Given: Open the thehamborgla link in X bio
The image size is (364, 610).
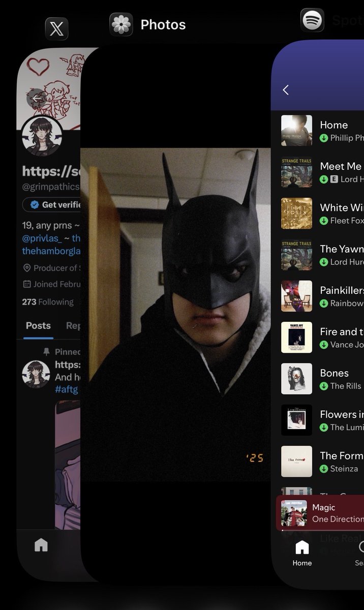Looking at the screenshot, I should 51,251.
